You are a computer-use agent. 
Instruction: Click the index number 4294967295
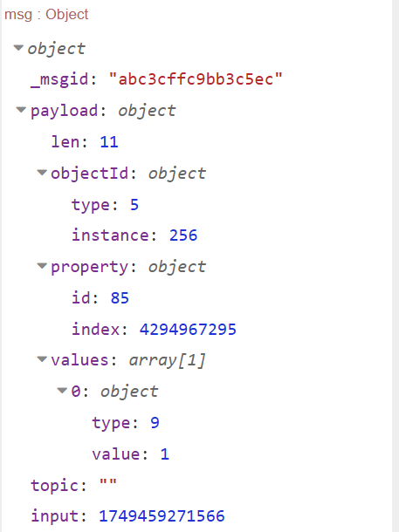[188, 329]
